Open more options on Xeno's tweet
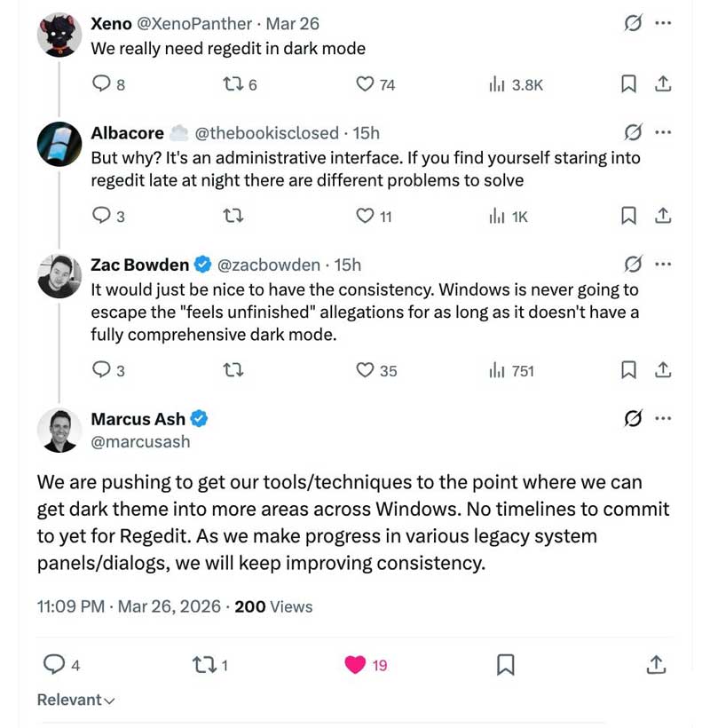 (x=662, y=24)
